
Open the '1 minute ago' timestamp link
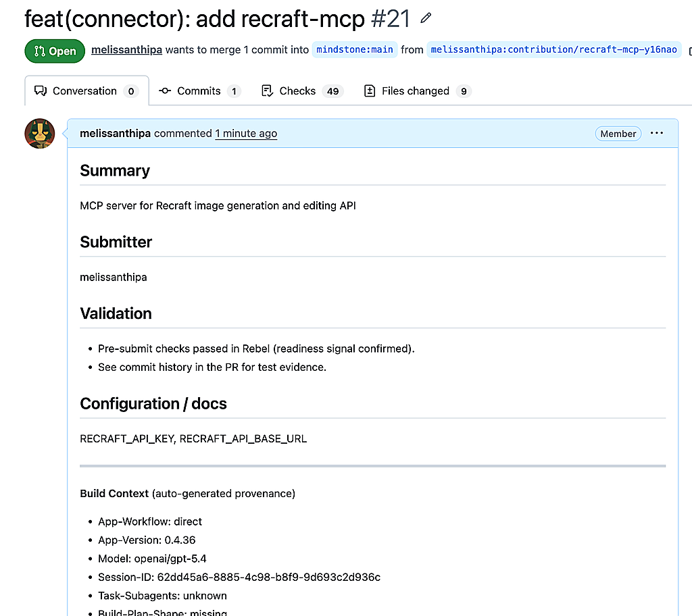pos(246,133)
